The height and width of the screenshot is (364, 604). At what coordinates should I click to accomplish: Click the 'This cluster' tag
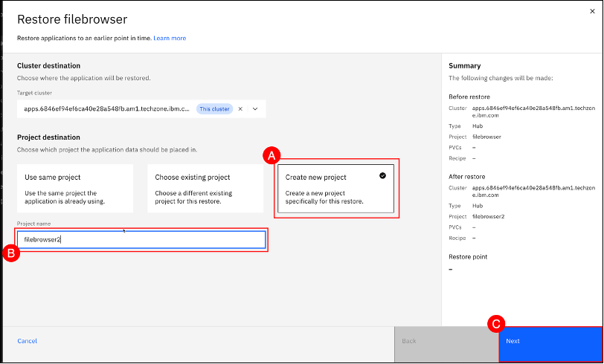[x=215, y=108]
